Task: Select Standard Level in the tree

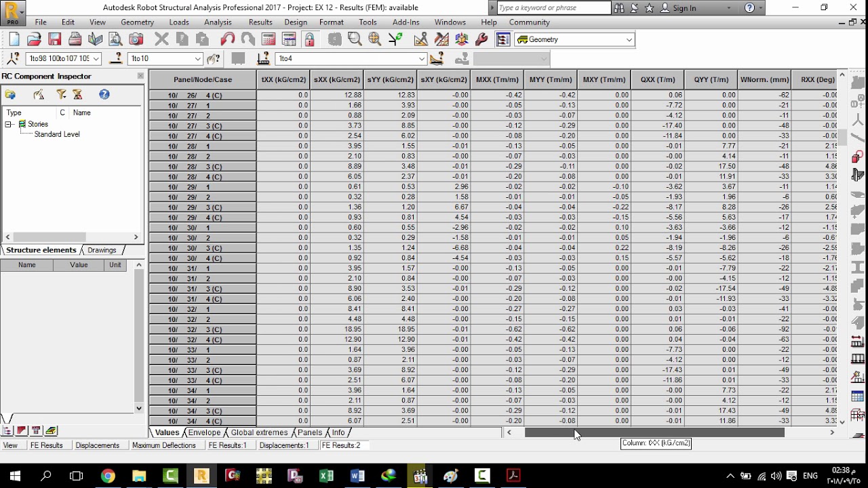Action: pyautogui.click(x=57, y=134)
